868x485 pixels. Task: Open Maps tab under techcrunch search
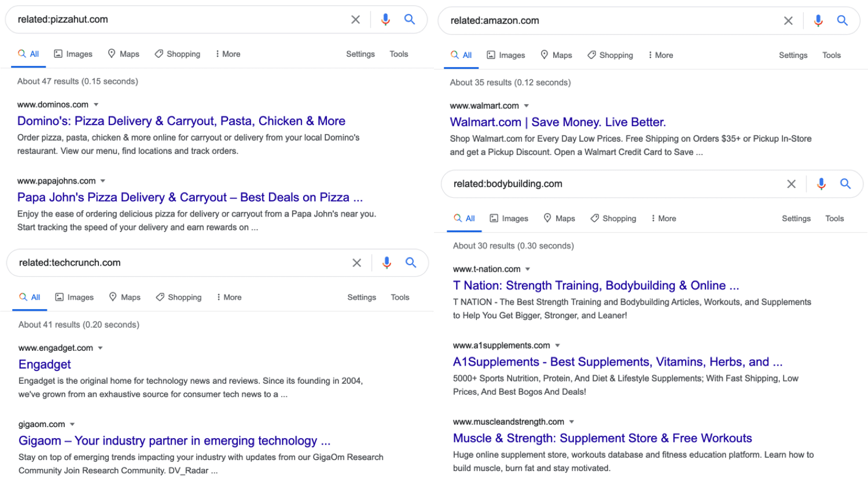(x=124, y=297)
